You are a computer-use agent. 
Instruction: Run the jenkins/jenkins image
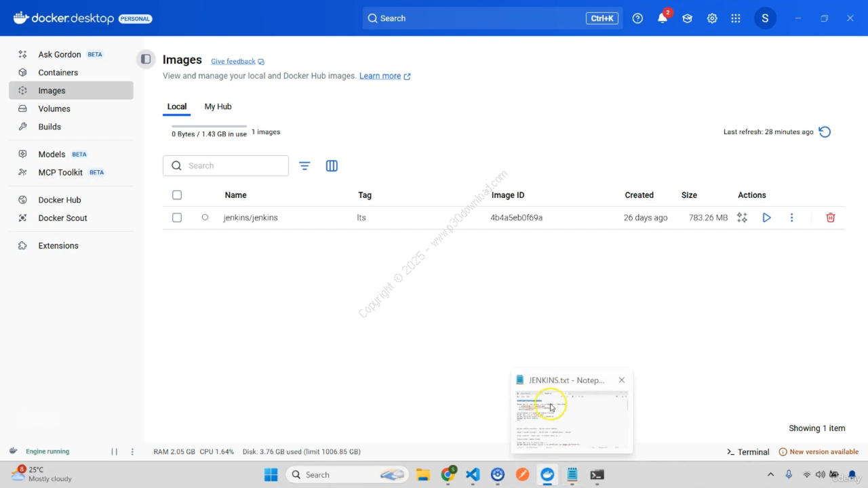pyautogui.click(x=766, y=218)
